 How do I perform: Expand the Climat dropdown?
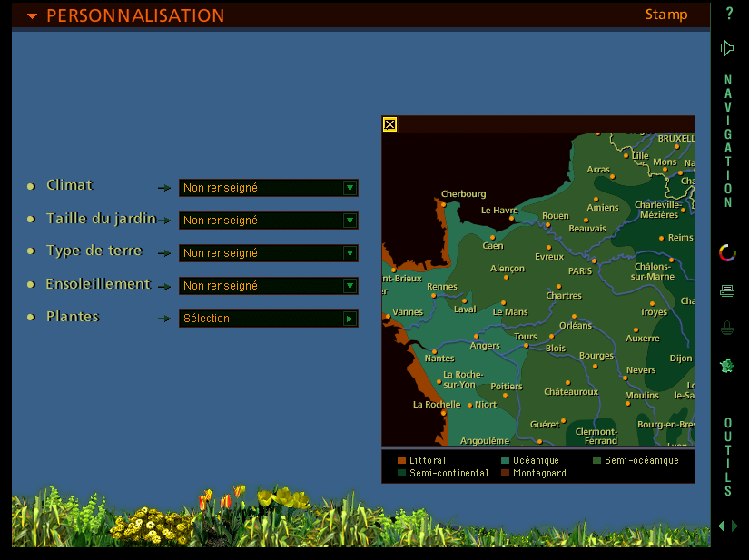(x=350, y=188)
